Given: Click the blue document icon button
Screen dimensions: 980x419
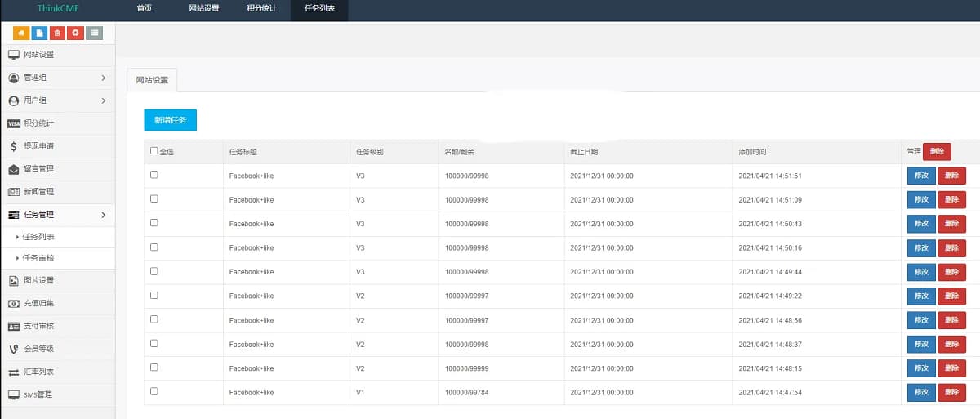Looking at the screenshot, I should (38, 33).
